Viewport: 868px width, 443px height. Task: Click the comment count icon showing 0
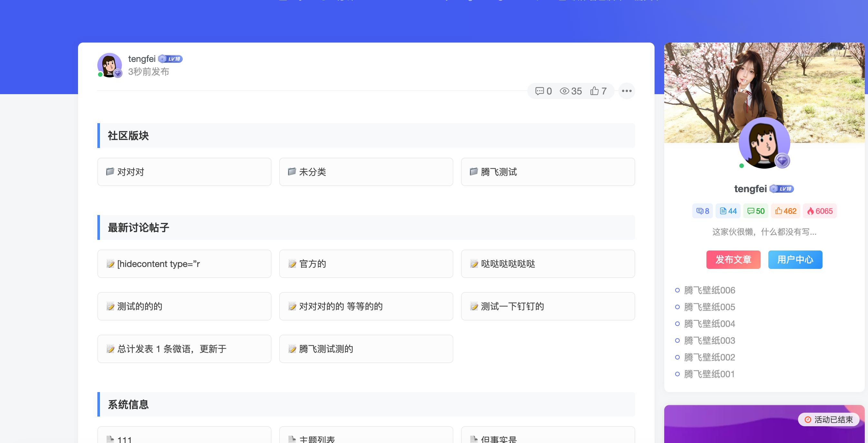pyautogui.click(x=543, y=91)
